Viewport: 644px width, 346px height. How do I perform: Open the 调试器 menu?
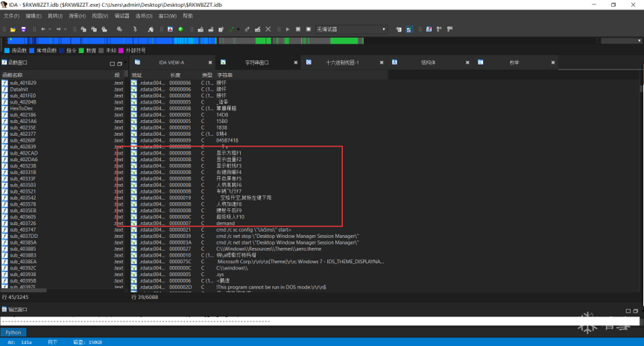coord(121,16)
